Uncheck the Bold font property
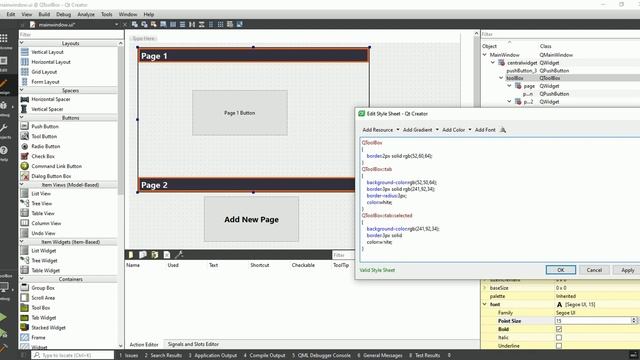The image size is (640, 360). (x=559, y=329)
